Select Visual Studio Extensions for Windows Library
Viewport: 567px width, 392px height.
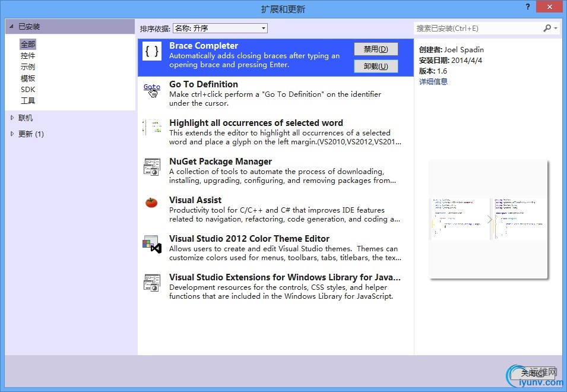[285, 277]
